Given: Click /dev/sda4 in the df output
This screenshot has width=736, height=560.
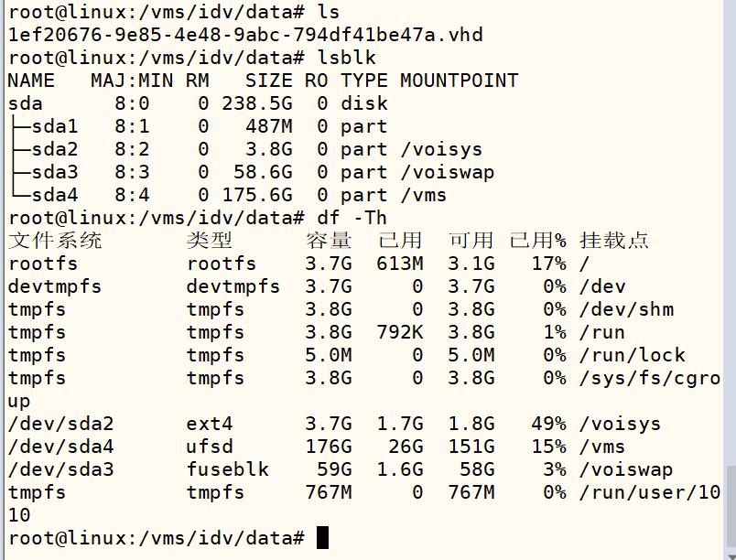Looking at the screenshot, I should coord(60,447).
